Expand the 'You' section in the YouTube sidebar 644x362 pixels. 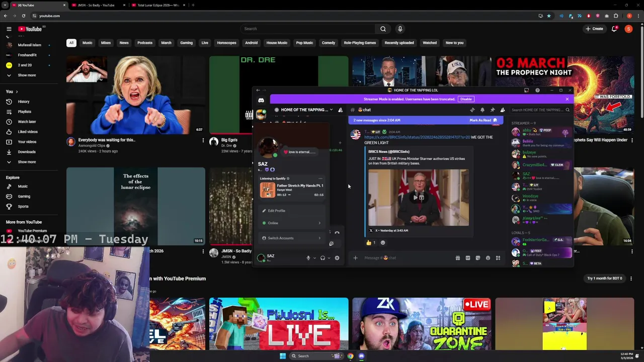point(12,92)
